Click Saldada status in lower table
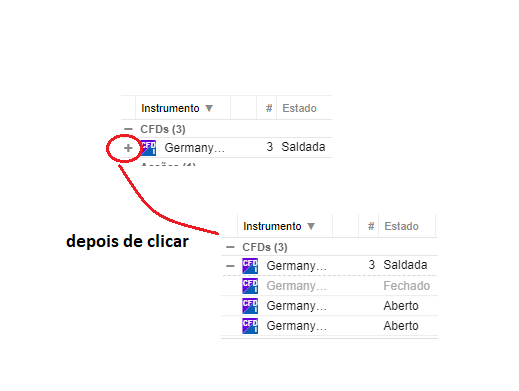 (x=405, y=265)
